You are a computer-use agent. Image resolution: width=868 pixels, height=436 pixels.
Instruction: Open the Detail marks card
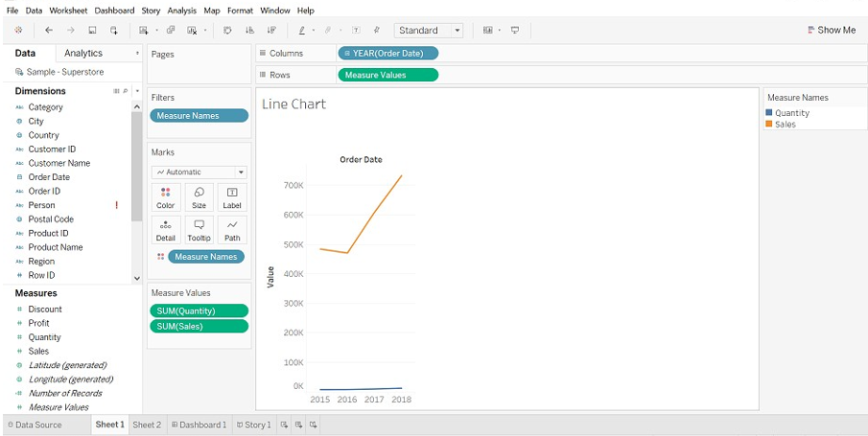[x=166, y=230]
